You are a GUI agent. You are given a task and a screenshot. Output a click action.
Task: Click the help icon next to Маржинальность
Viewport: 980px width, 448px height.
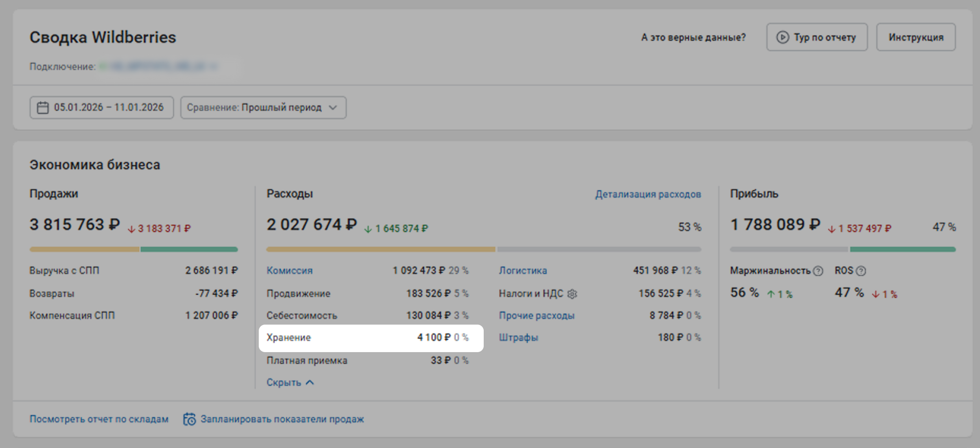[818, 271]
